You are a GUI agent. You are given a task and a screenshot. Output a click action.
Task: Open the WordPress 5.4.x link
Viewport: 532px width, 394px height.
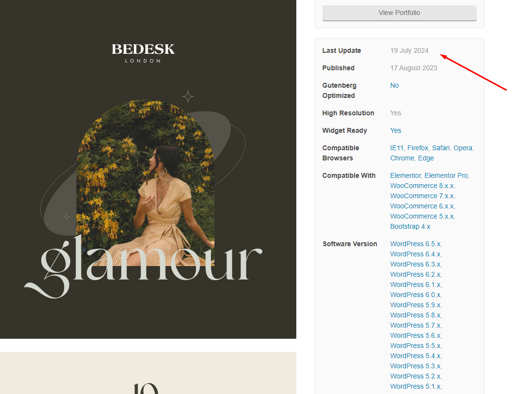pos(415,356)
